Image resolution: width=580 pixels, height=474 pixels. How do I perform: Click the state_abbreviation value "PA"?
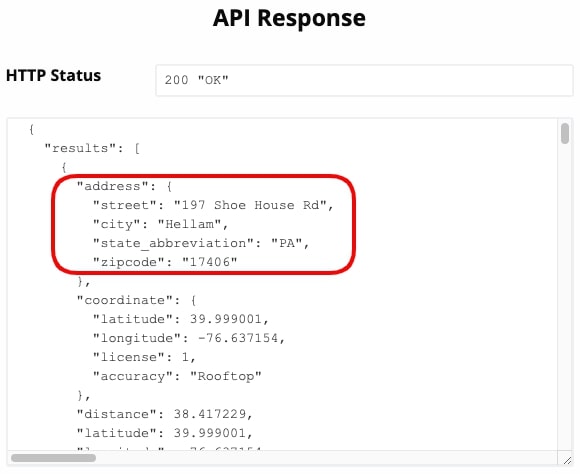point(287,243)
